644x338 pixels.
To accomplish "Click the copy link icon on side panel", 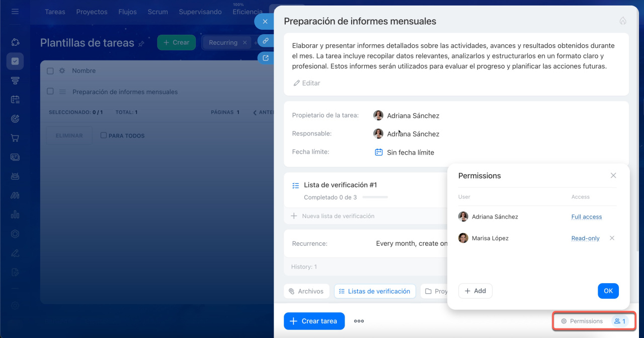I will (265, 41).
